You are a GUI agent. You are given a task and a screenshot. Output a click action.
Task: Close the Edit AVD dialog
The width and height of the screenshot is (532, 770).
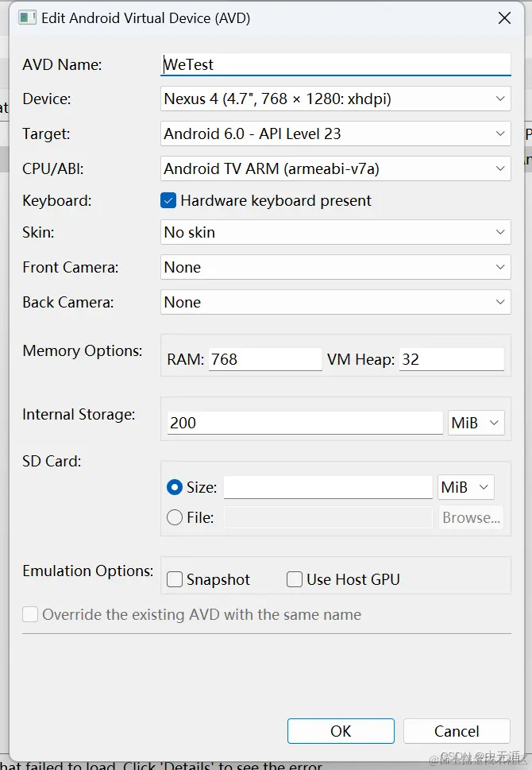[504, 18]
